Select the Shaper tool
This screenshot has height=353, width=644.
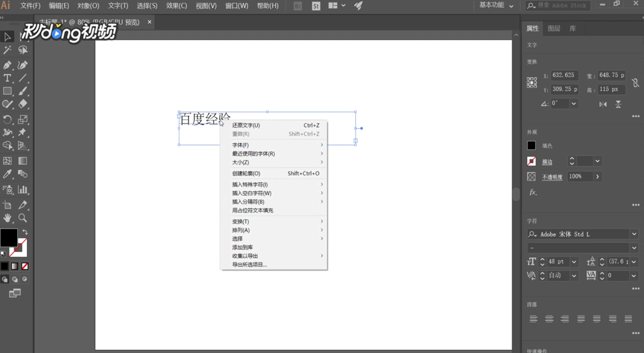tap(7, 104)
